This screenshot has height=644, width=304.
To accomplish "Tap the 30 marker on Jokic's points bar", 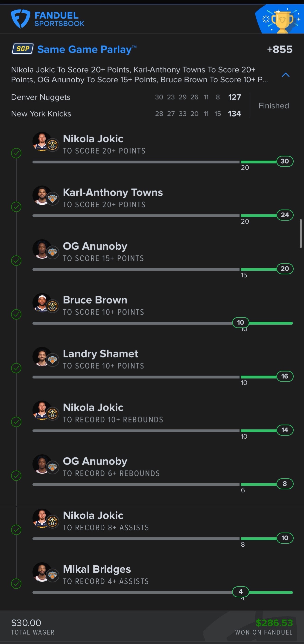I will tap(285, 161).
